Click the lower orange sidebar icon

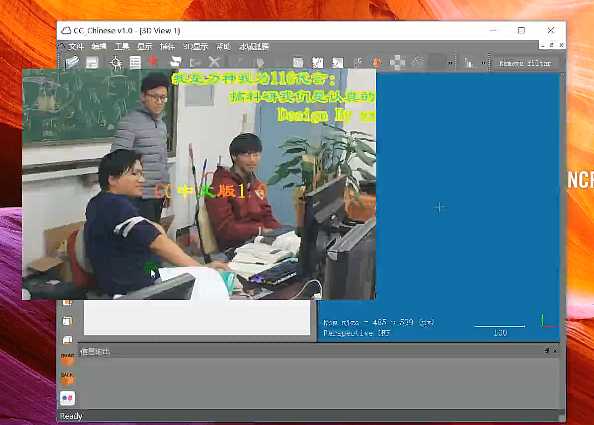(x=67, y=378)
